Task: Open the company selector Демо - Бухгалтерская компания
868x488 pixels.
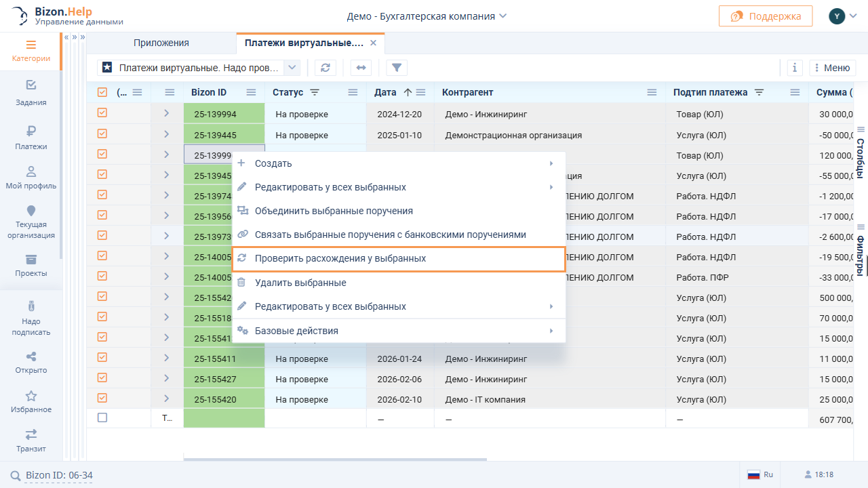Action: (x=427, y=16)
